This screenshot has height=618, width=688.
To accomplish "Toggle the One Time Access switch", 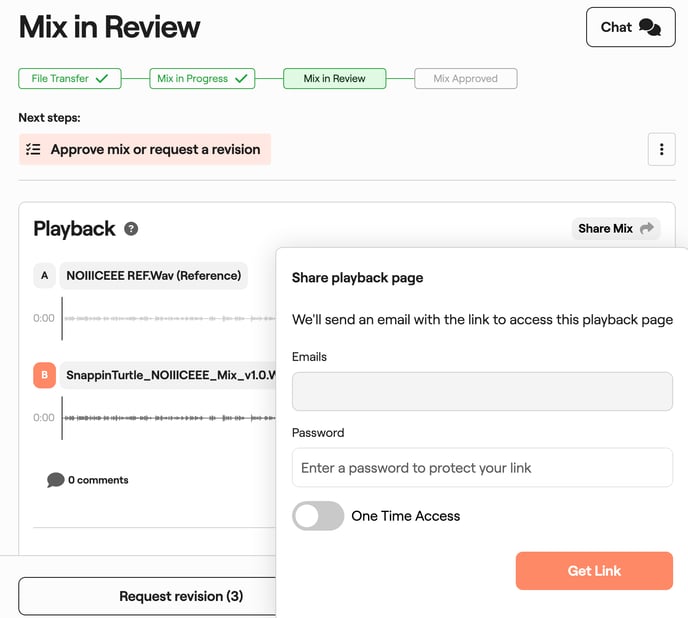I will click(318, 516).
